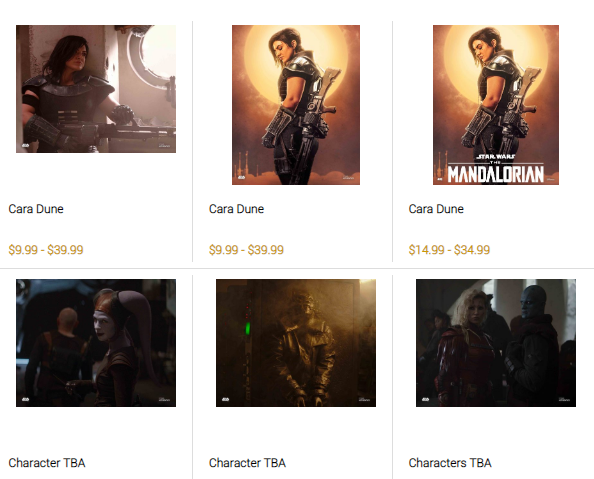This screenshot has height=479, width=594.
Task: Open the blonde woman and blue alien thumbnail
Action: (x=496, y=343)
